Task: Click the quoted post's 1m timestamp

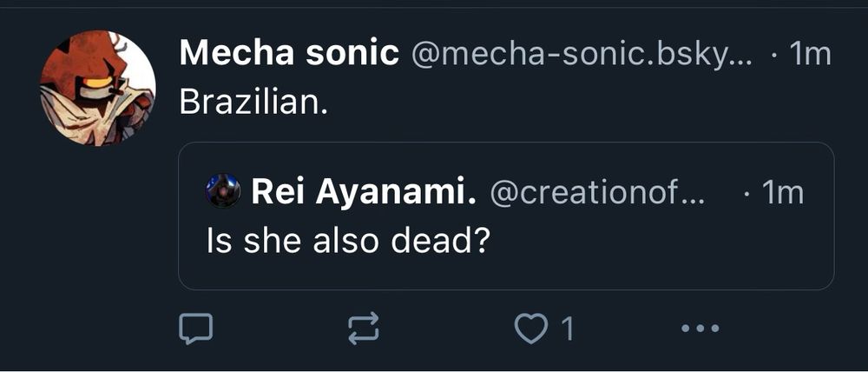Action: tap(782, 192)
